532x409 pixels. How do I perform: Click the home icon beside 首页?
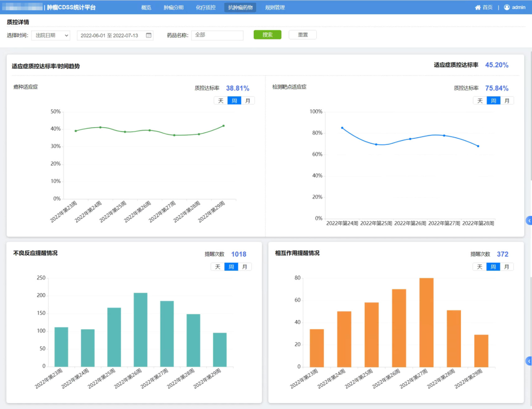tap(478, 7)
